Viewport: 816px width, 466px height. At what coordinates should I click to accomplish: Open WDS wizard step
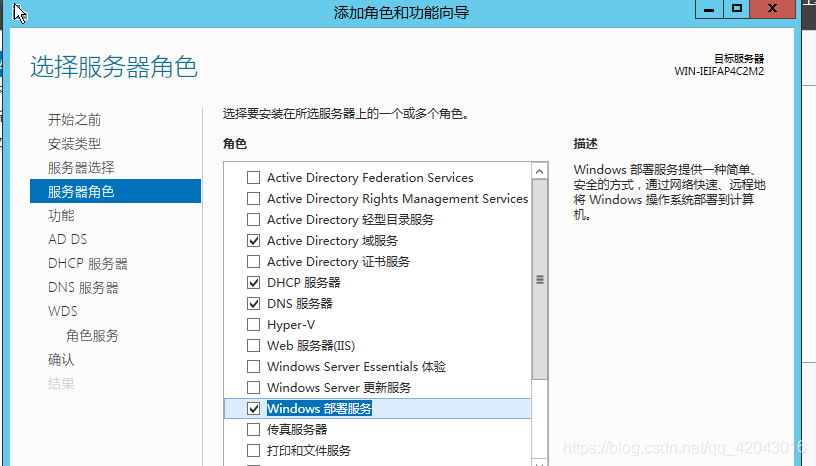(x=62, y=311)
